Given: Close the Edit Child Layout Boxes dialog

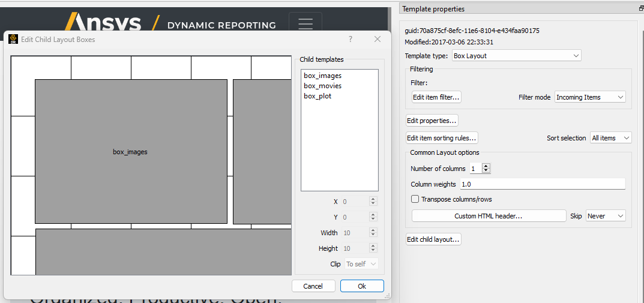Looking at the screenshot, I should tap(378, 39).
